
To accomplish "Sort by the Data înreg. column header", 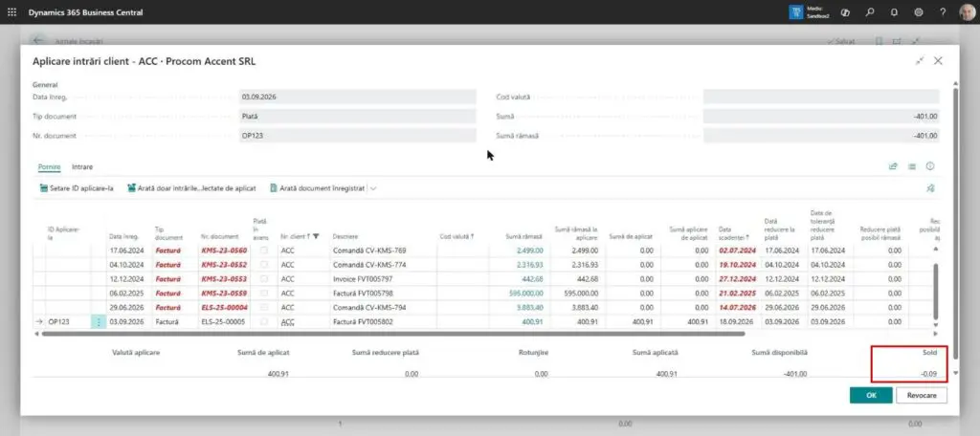I will pyautogui.click(x=123, y=237).
